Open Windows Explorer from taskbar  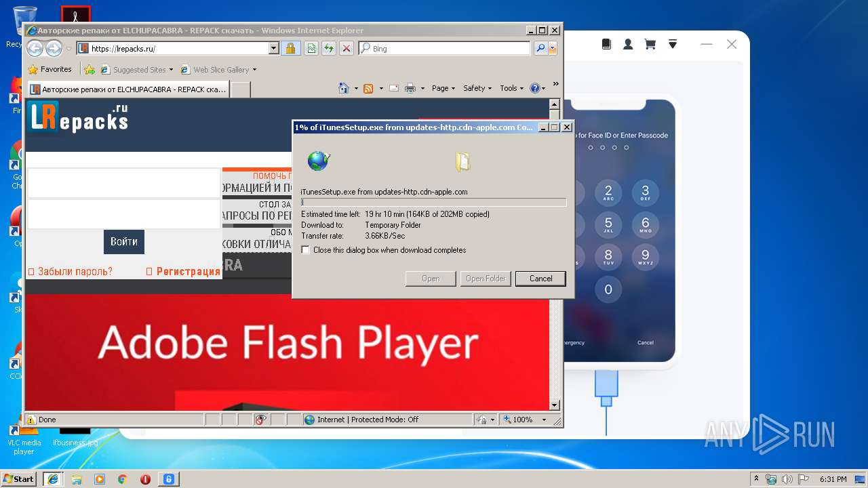[77, 479]
